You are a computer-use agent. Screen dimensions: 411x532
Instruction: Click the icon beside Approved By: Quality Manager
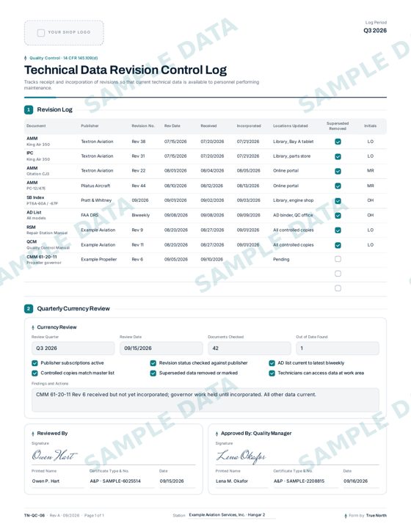point(217,434)
